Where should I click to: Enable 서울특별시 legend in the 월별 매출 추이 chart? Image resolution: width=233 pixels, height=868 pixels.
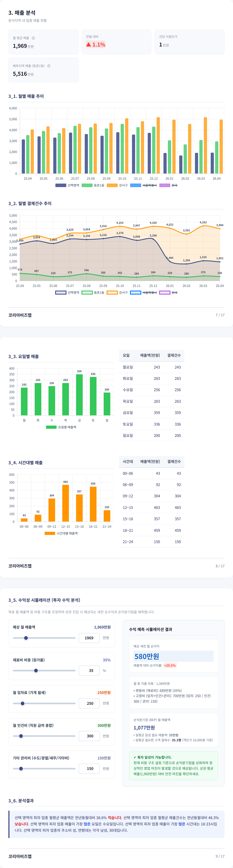coord(143,185)
